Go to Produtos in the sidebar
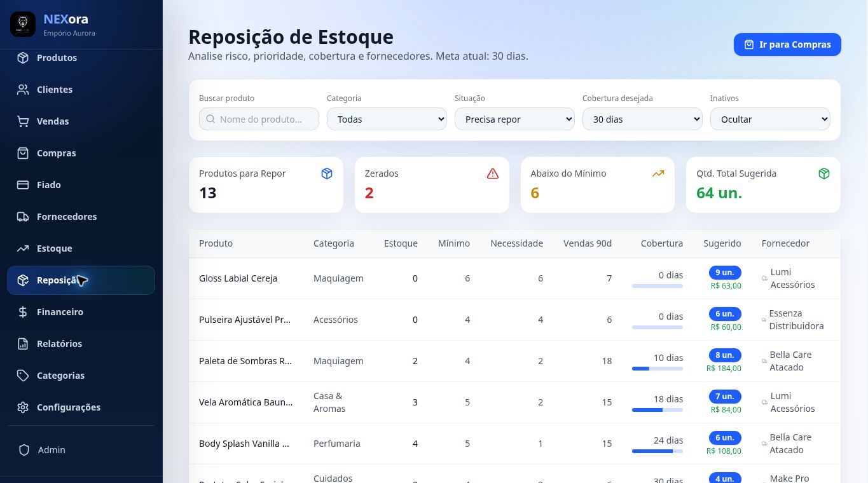The width and height of the screenshot is (868, 483). tap(81, 58)
